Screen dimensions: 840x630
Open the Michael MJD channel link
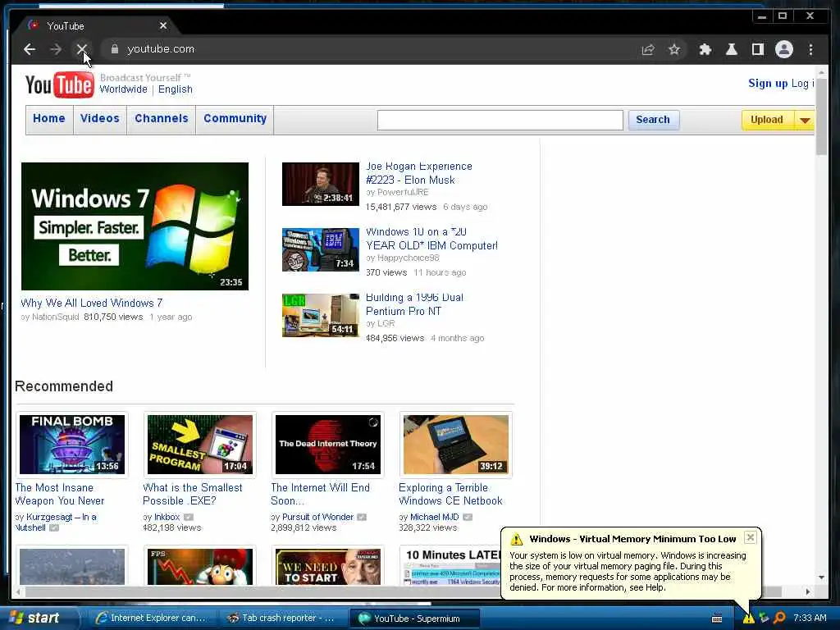435,517
